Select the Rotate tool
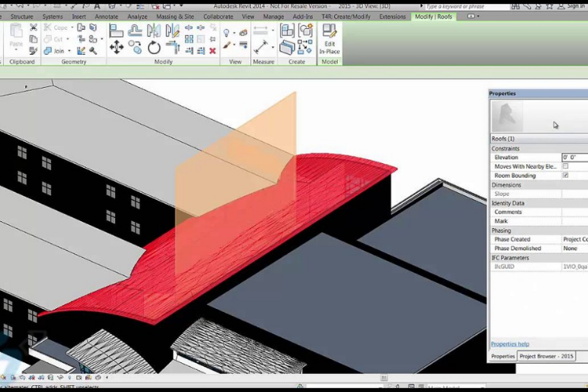This screenshot has width=588, height=392. 154,48
